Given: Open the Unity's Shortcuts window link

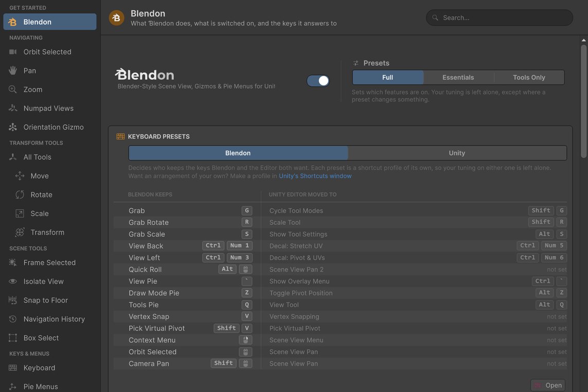Looking at the screenshot, I should point(315,176).
